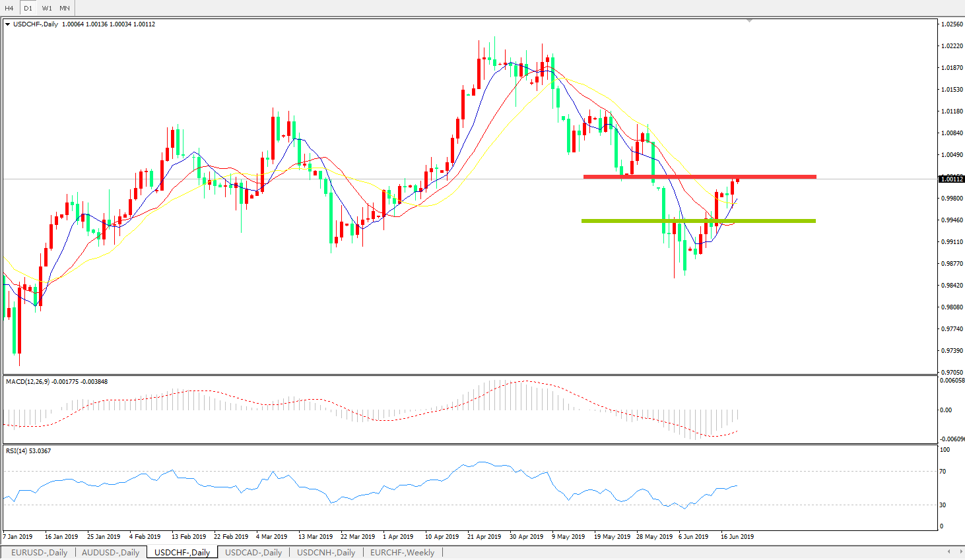Go to the EURCHF-,Weekly chart tab
Viewport: 965px width, 560px height.
click(402, 553)
